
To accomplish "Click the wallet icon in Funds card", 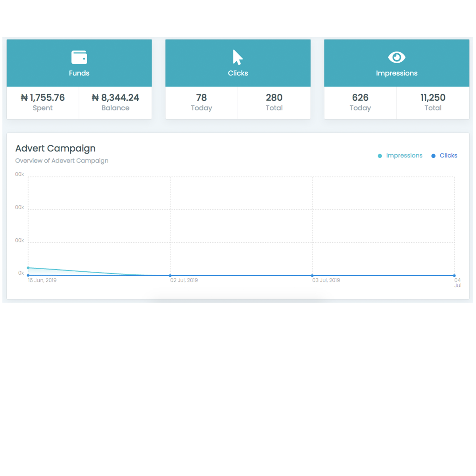I will [x=79, y=57].
